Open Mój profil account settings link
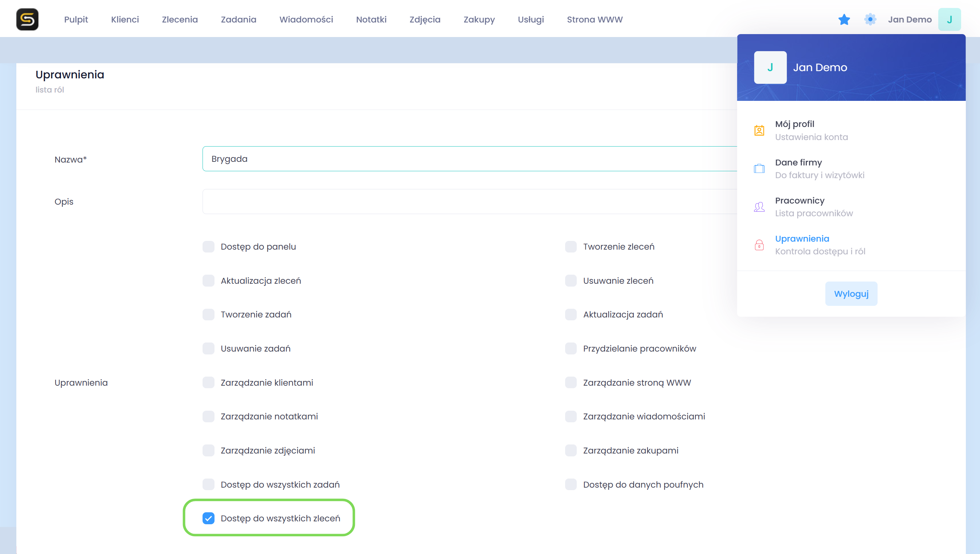Viewport: 980px width, 554px height. (x=811, y=131)
